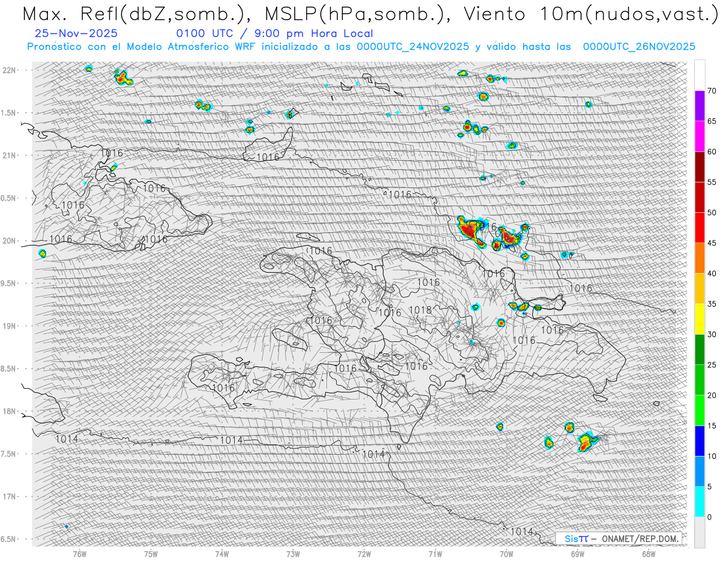The height and width of the screenshot is (562, 728).
Task: Click the time text '0100 UTC / 9:00 pm Hora Local'
Action: (275, 33)
